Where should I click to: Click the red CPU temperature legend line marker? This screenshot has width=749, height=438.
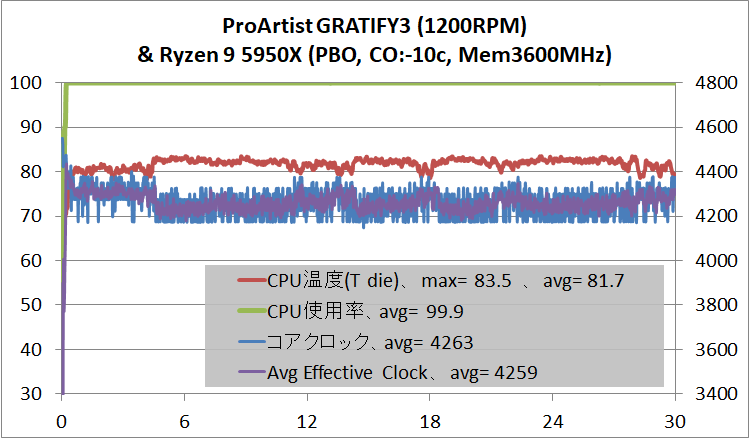(251, 280)
